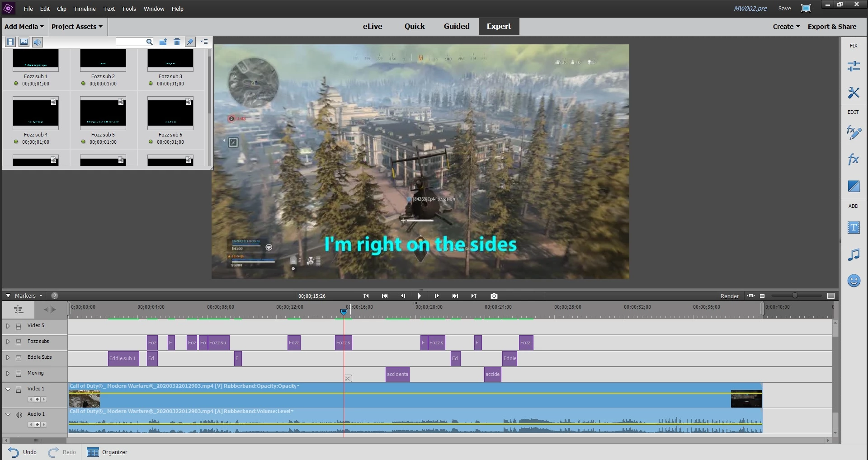The image size is (868, 460).
Task: Click the freeze frame camera icon
Action: [494, 296]
